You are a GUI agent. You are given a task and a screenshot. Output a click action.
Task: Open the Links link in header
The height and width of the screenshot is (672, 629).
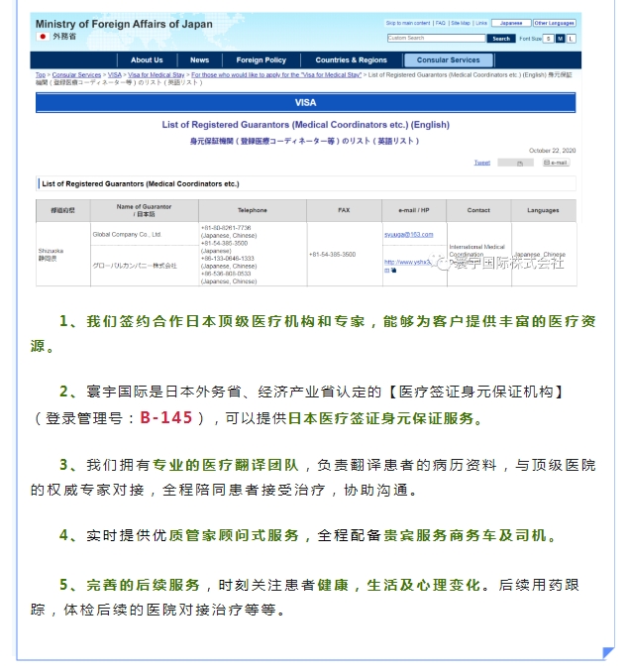481,23
